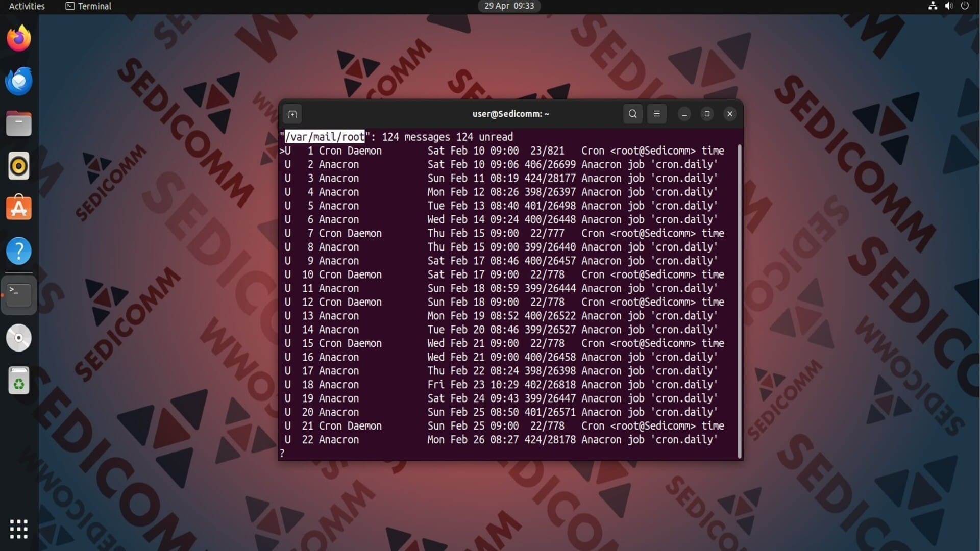The height and width of the screenshot is (551, 980).
Task: Click the terminal's vertical scrollbar
Action: (739, 301)
